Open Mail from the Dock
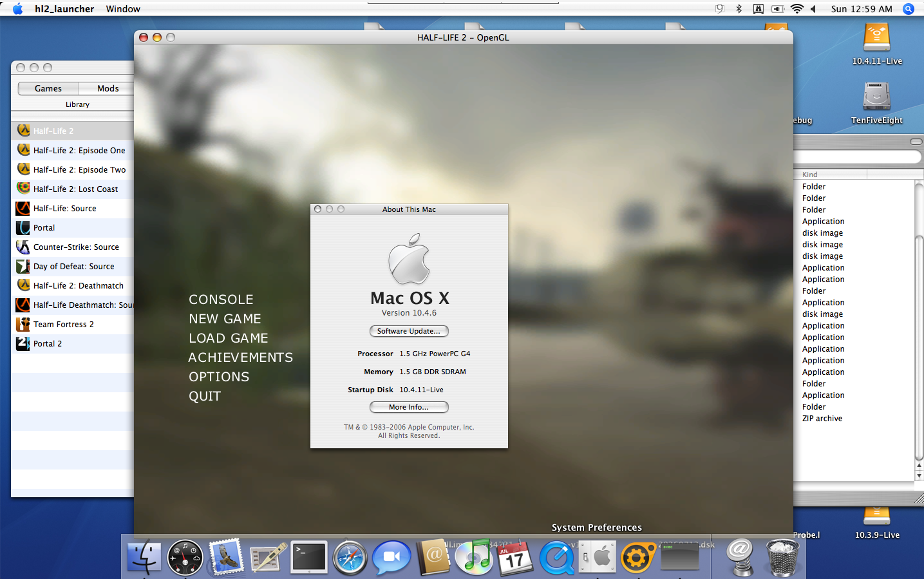 tap(226, 557)
